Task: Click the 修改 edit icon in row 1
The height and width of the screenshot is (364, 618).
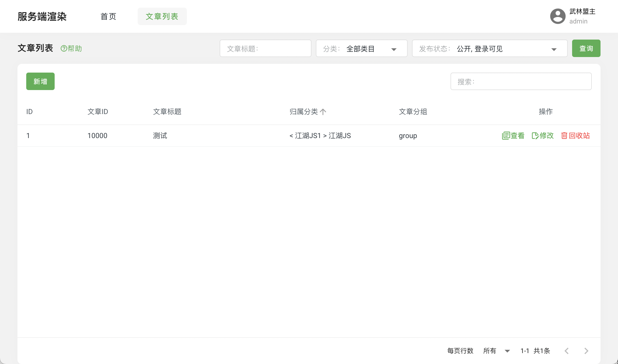Action: pyautogui.click(x=535, y=136)
